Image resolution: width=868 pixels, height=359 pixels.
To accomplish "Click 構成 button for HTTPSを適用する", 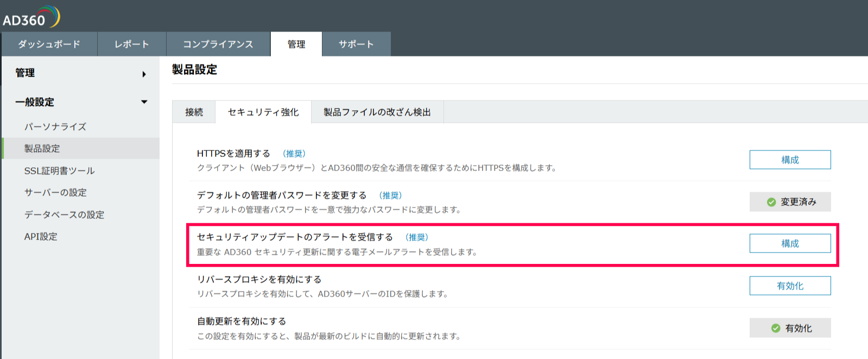I will (790, 160).
